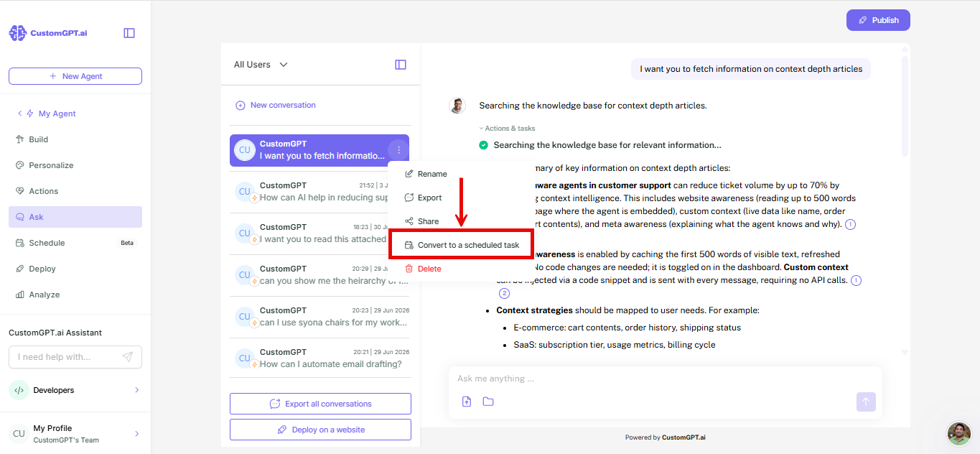This screenshot has height=454, width=980.
Task: Open the Schedule section
Action: [x=75, y=243]
